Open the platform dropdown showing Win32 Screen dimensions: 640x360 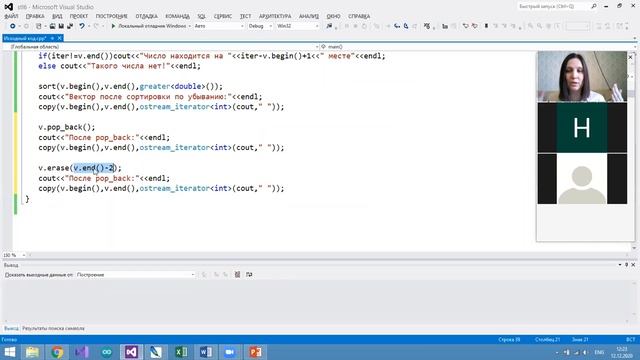[298, 26]
